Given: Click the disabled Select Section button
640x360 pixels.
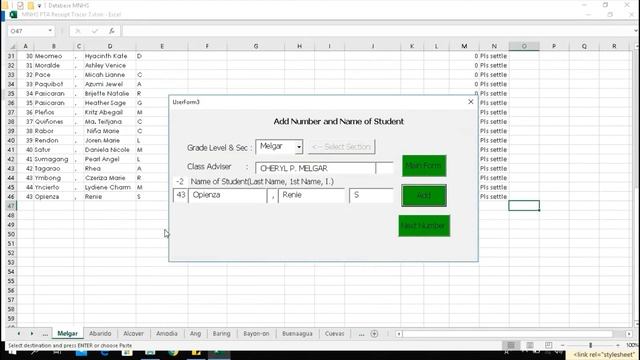Looking at the screenshot, I should pos(342,147).
